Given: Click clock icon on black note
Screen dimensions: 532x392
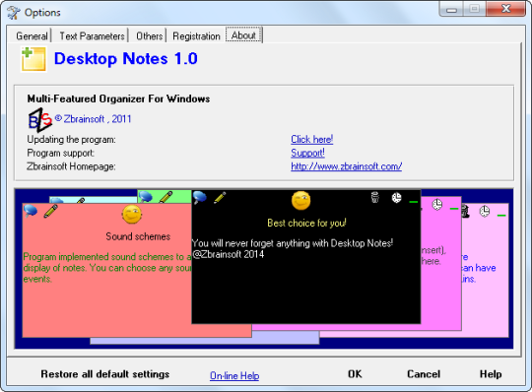Looking at the screenshot, I should (x=396, y=197).
